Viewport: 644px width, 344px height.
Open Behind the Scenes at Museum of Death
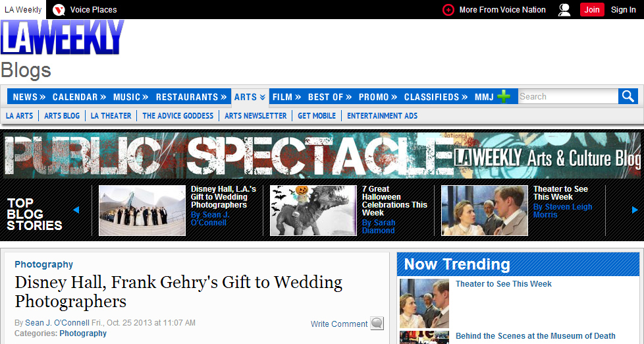(x=535, y=336)
